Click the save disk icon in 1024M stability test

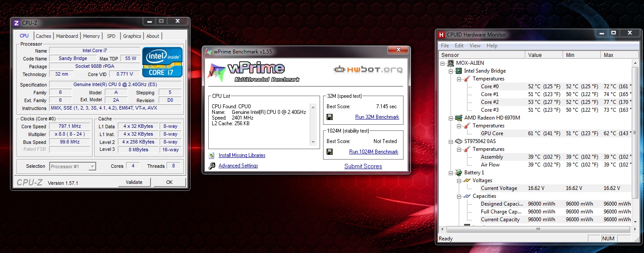(x=330, y=152)
